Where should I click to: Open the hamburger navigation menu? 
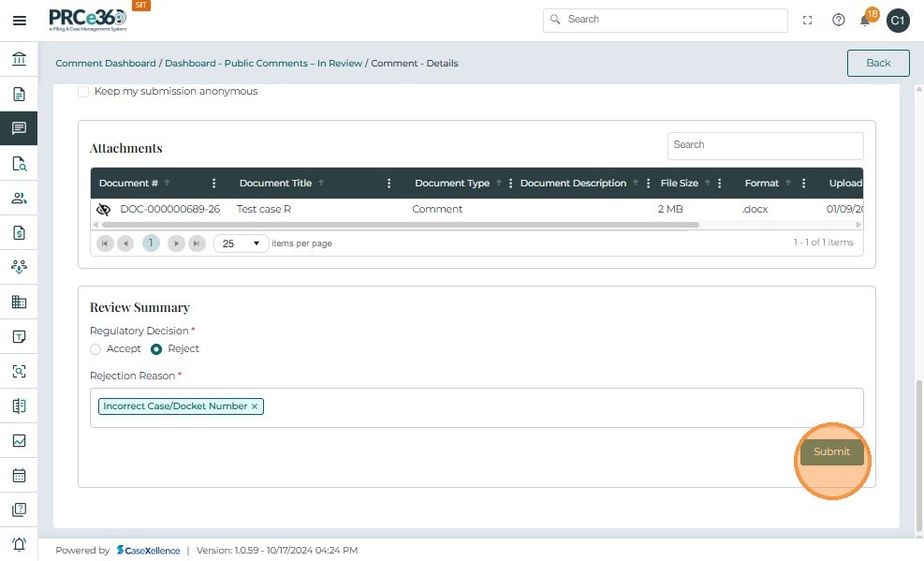pyautogui.click(x=19, y=21)
